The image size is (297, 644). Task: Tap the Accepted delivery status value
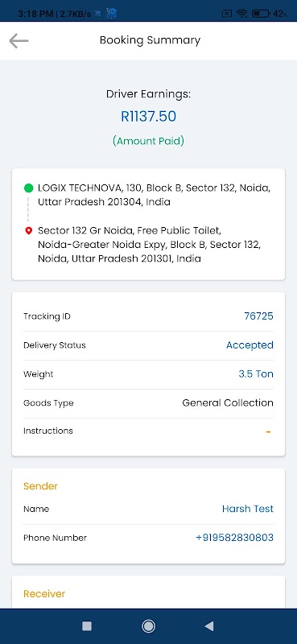click(250, 345)
